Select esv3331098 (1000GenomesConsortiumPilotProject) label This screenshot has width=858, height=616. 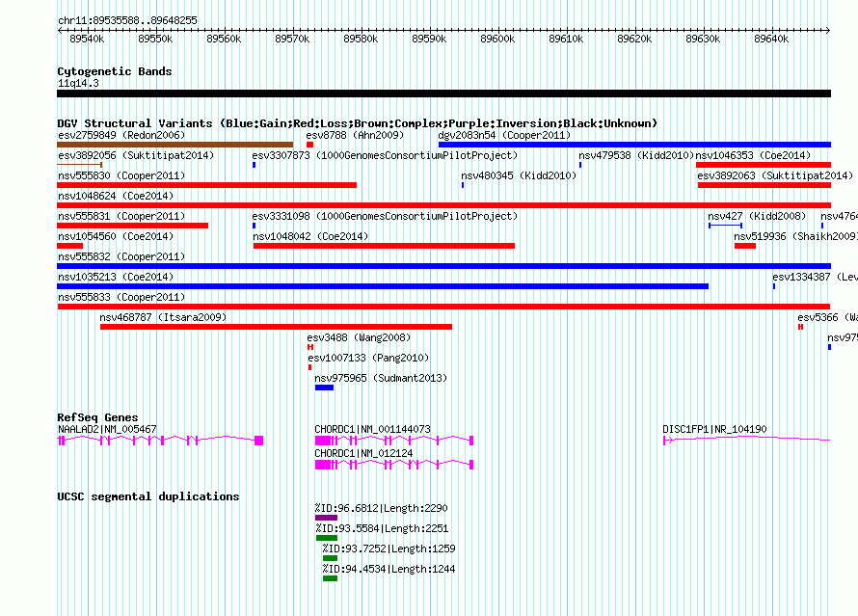pos(385,216)
